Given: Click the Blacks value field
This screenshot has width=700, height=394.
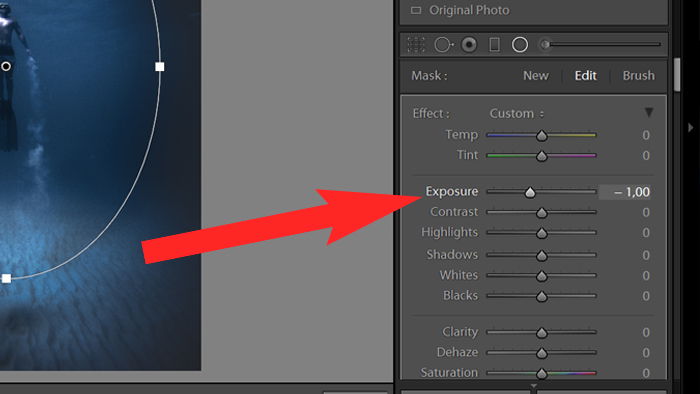Looking at the screenshot, I should 646,296.
